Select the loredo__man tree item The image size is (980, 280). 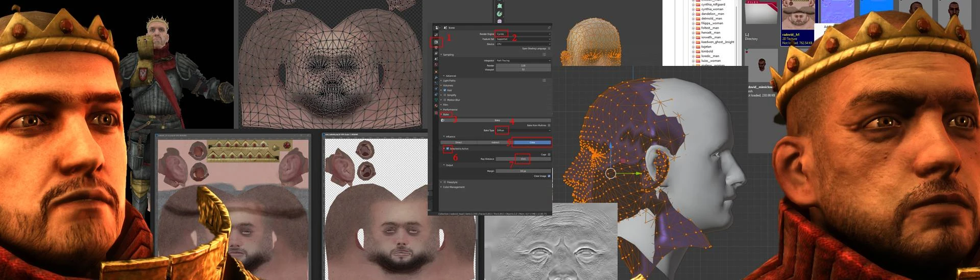pos(710,56)
